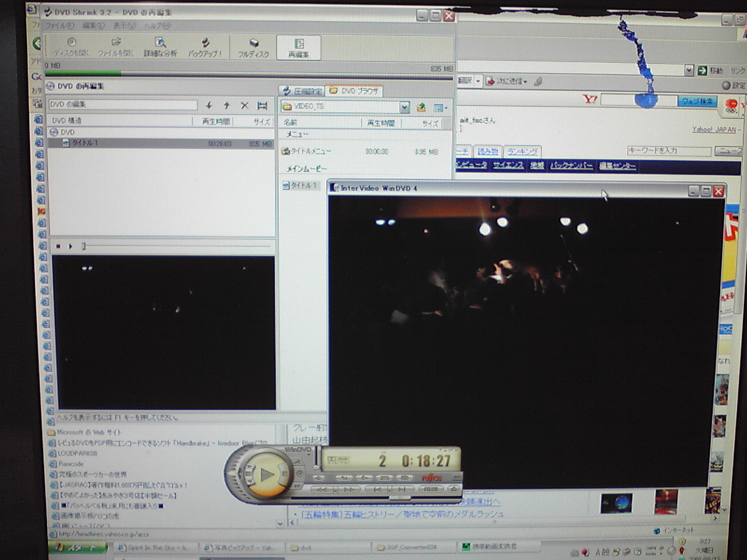The image size is (747, 560).
Task: Follow the バックナンバー link in the nav bar
Action: 571,166
